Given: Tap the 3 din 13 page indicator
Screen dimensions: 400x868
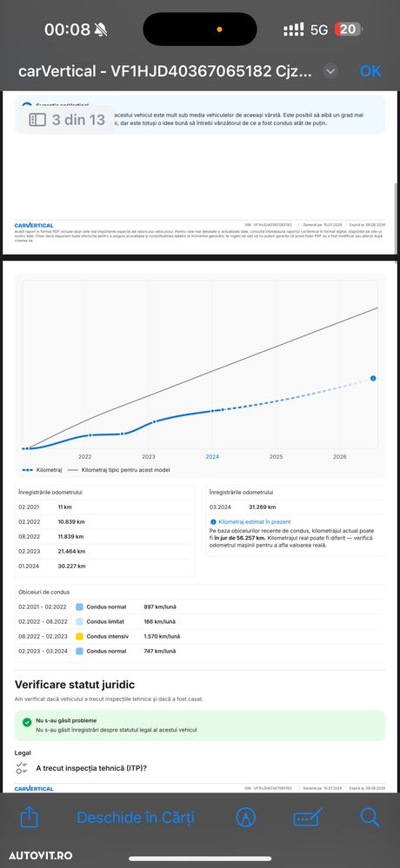Looking at the screenshot, I should [68, 120].
